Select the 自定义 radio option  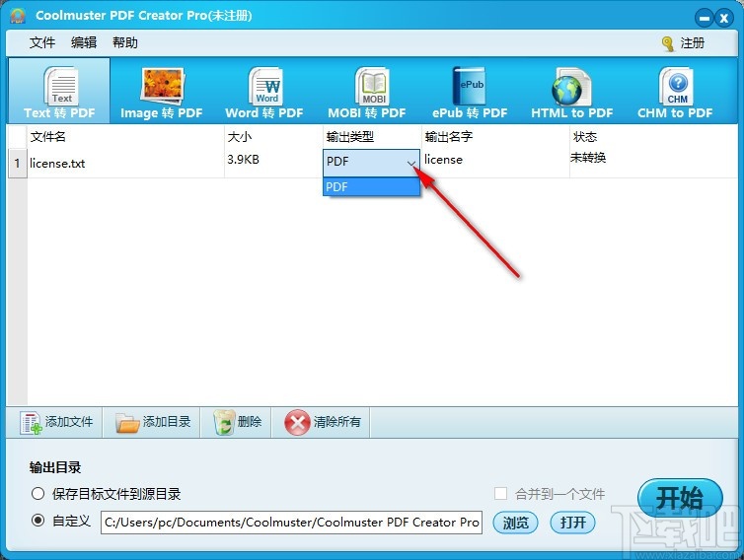pos(37,521)
